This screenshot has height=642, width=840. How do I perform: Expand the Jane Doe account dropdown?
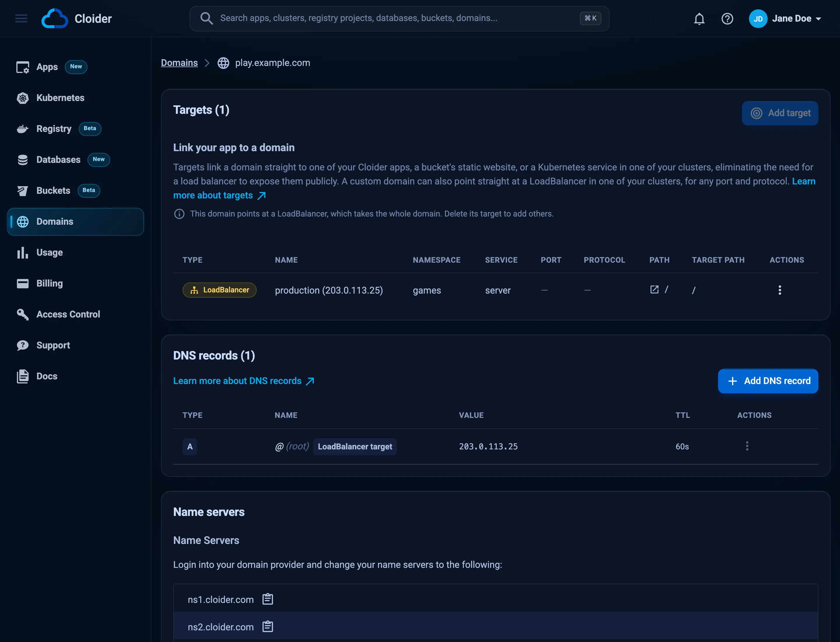click(x=818, y=19)
